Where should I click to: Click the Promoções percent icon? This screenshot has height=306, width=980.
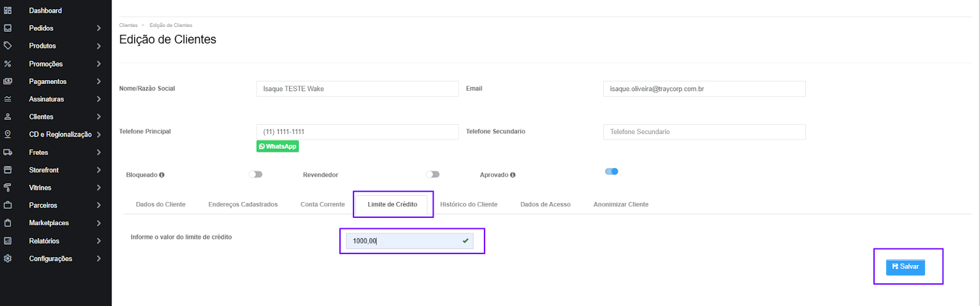click(7, 64)
